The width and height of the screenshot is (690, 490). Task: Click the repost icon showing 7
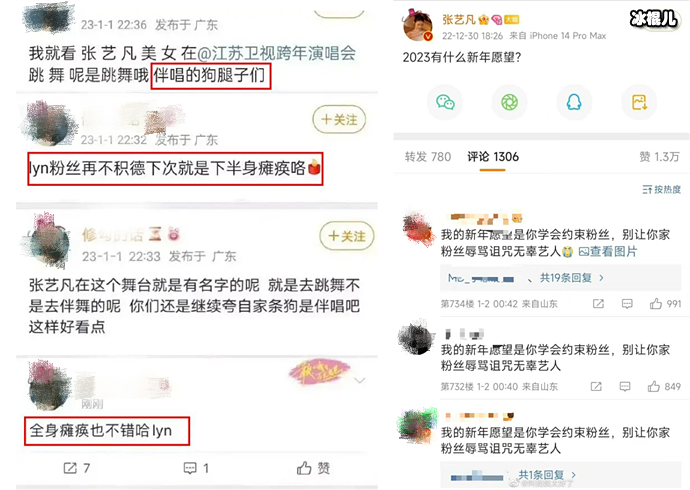pyautogui.click(x=77, y=468)
